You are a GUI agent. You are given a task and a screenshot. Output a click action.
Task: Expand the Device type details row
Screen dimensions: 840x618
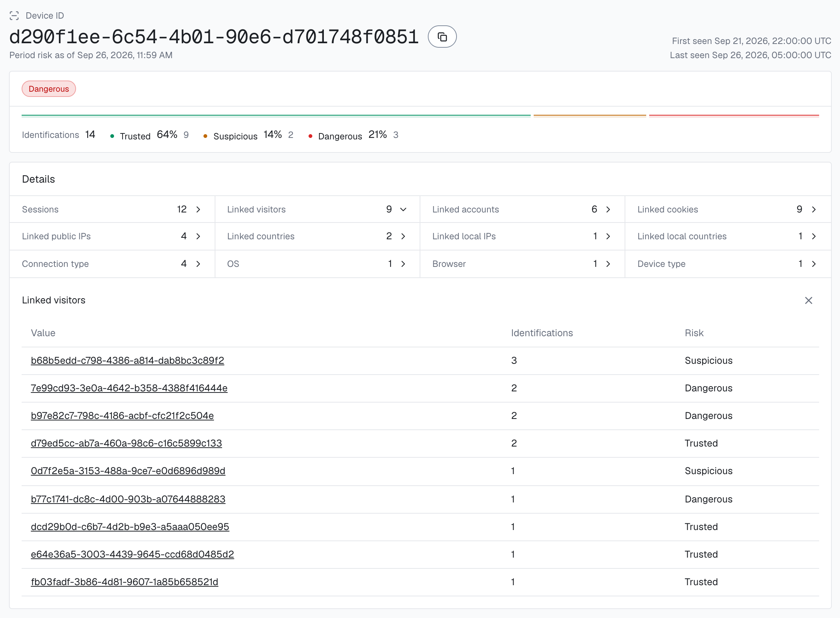[x=728, y=264]
